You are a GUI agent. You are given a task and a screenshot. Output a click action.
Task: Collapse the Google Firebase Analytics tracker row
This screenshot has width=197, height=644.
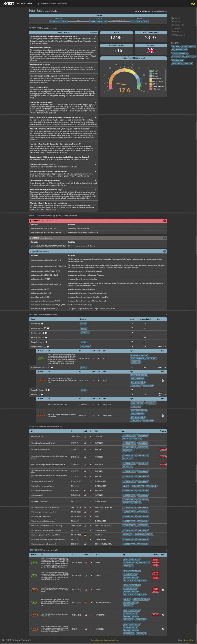165,367
